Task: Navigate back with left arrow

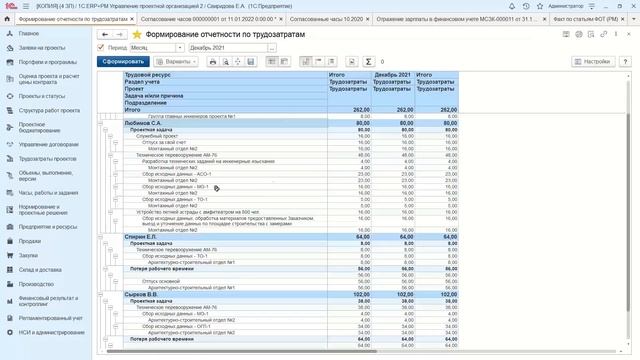Action: pos(105,35)
